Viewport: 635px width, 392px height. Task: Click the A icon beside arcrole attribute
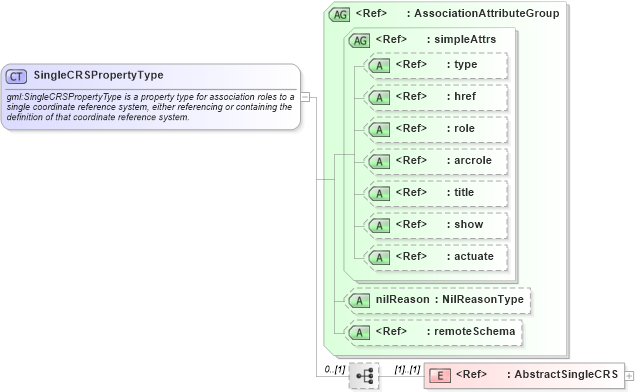point(379,162)
